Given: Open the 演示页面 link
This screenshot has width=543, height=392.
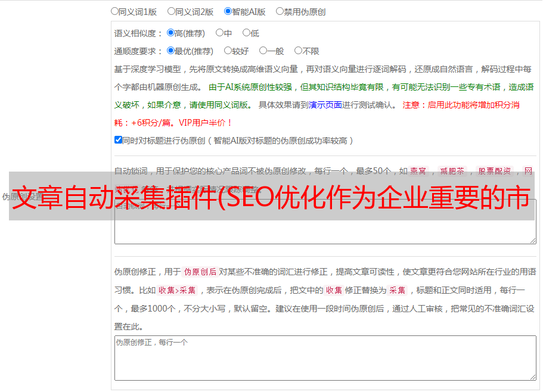Looking at the screenshot, I should coord(325,105).
